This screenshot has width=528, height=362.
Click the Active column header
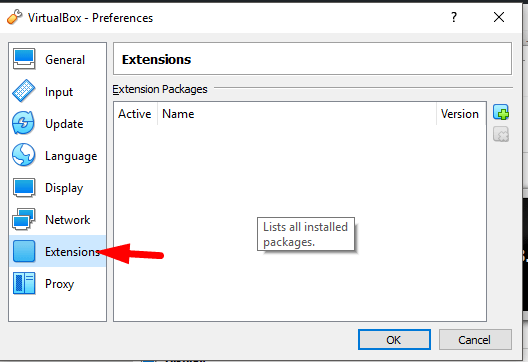135,114
